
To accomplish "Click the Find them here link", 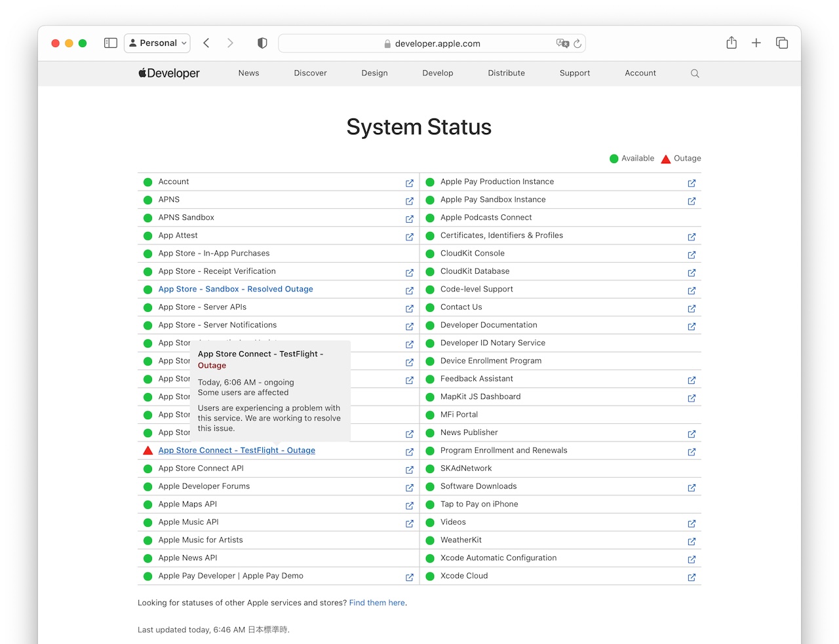I will pyautogui.click(x=377, y=603).
